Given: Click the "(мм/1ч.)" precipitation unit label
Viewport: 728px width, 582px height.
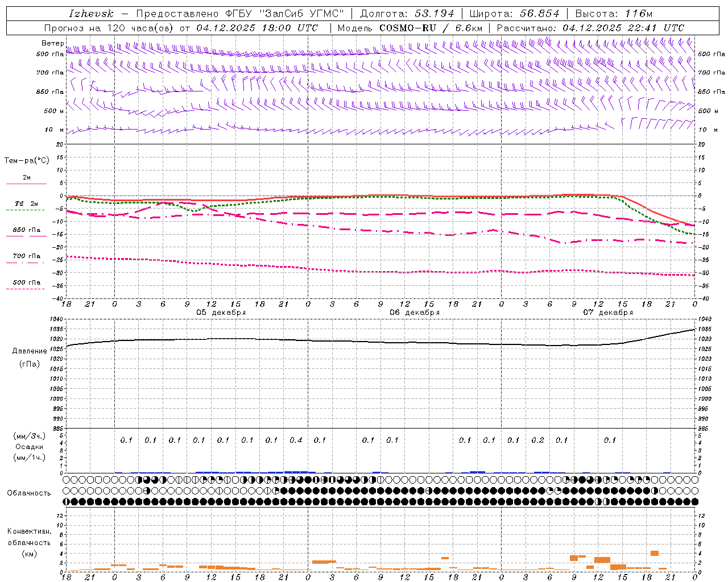Looking at the screenshot, I should [x=30, y=458].
